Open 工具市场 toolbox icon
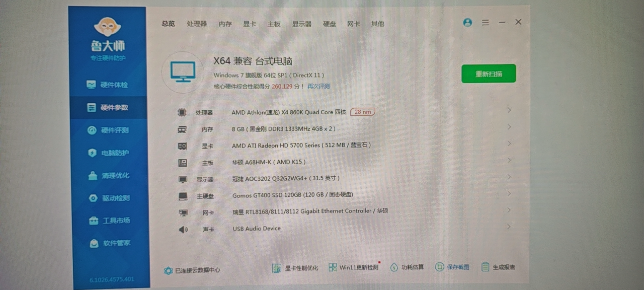The height and width of the screenshot is (290, 644). [x=94, y=221]
